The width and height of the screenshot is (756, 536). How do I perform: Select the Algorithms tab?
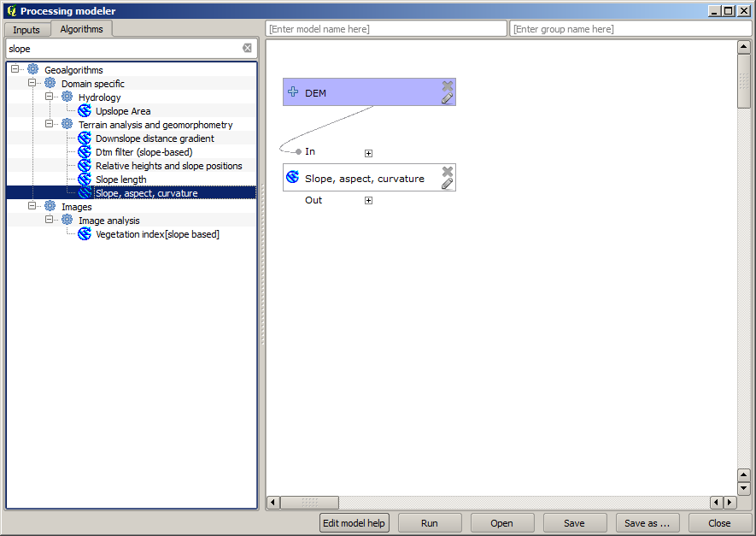coord(81,29)
